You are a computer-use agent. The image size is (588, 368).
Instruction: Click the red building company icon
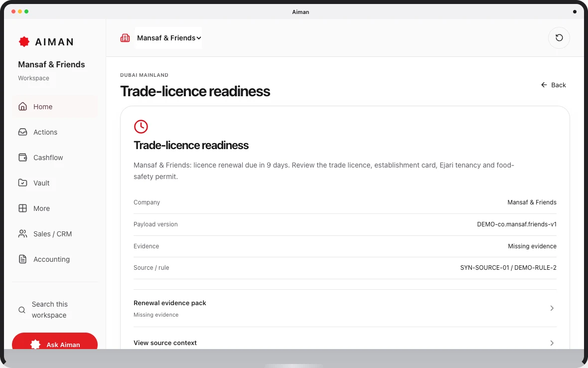(125, 38)
